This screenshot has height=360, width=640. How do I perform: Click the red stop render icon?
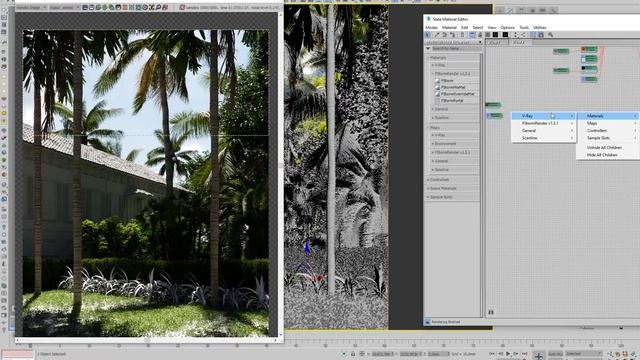[182, 7]
